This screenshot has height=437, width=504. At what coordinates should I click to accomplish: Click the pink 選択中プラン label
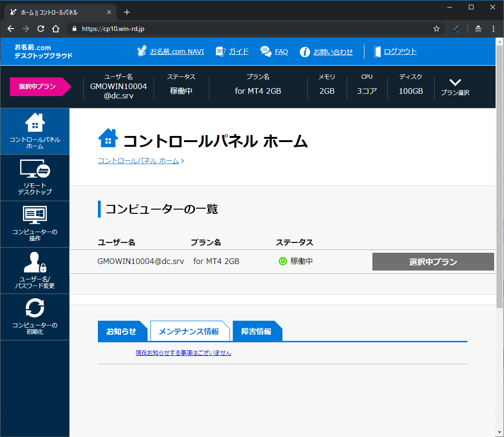[40, 87]
